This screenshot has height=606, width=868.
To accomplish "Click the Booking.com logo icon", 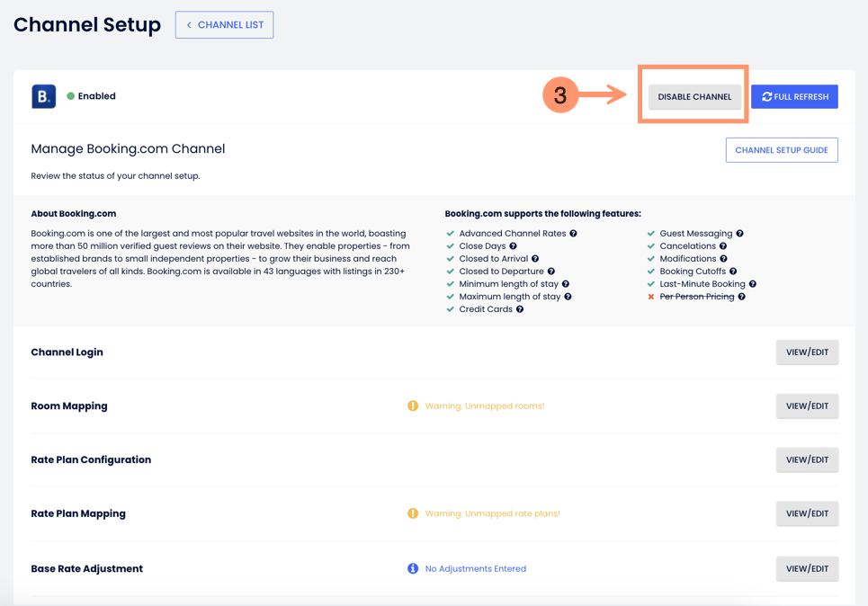I will 43,96.
